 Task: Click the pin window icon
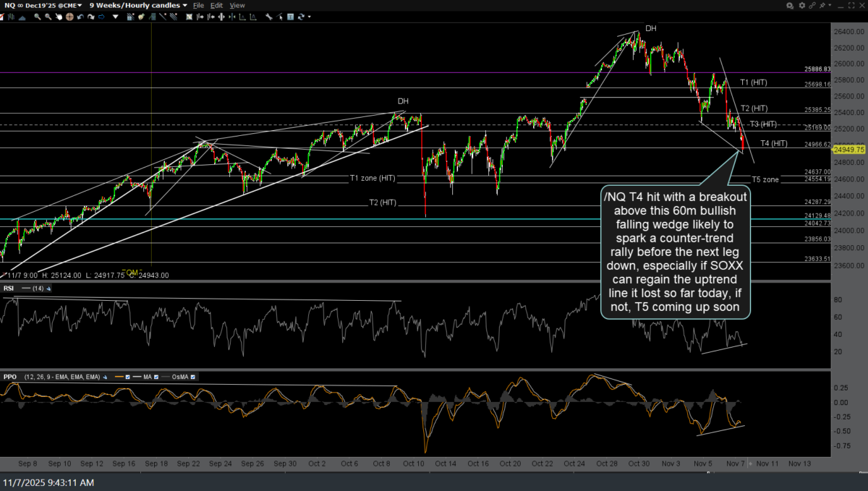[822, 5]
